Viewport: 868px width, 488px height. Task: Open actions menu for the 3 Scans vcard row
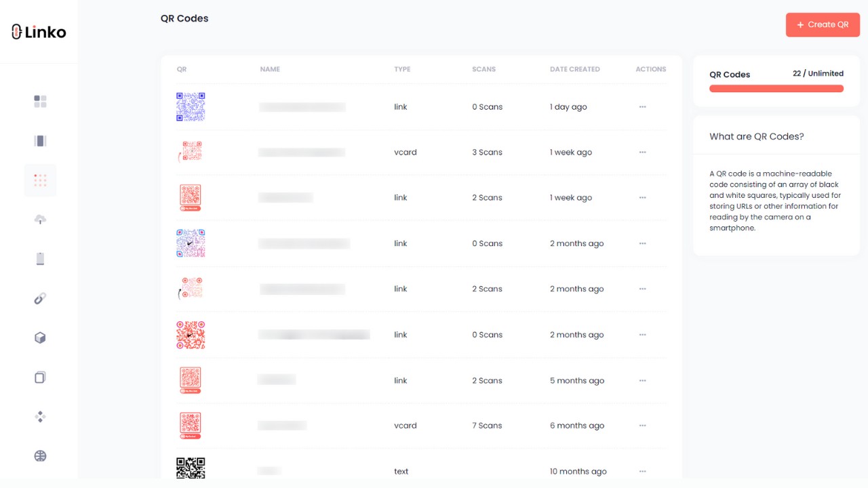pyautogui.click(x=642, y=152)
